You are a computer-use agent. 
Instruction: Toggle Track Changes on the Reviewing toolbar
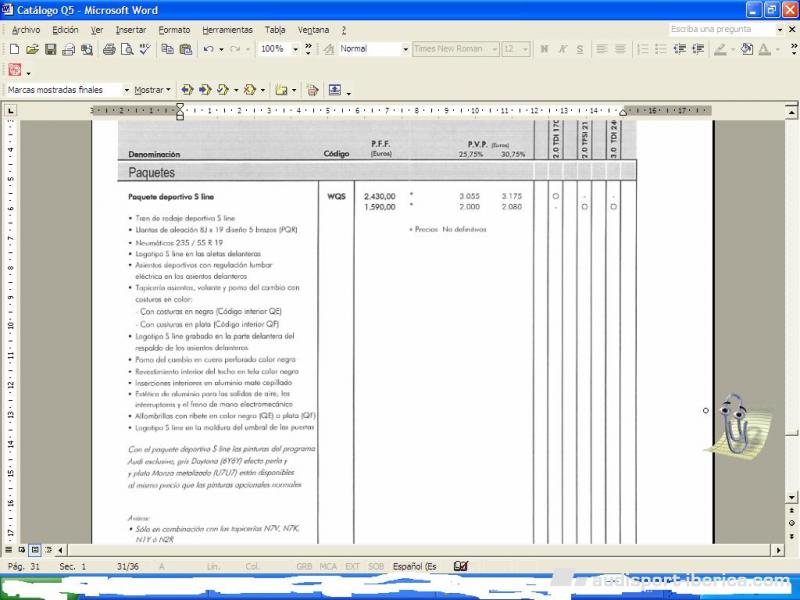(x=312, y=90)
